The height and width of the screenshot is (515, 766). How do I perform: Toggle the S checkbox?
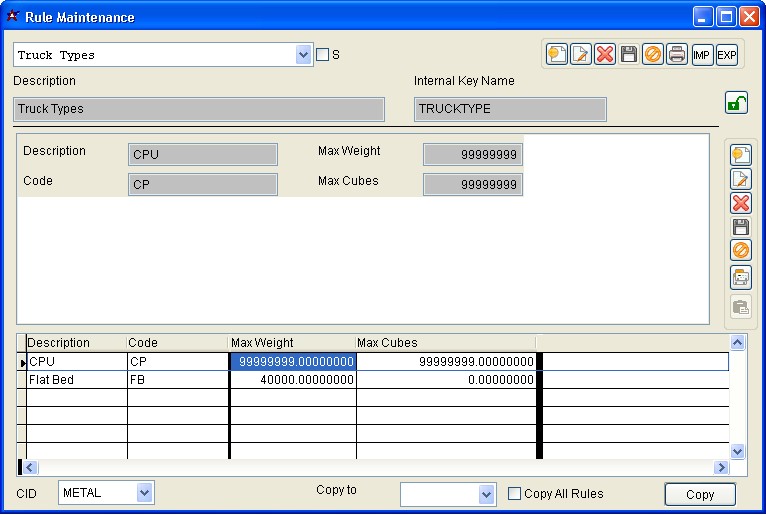point(322,55)
